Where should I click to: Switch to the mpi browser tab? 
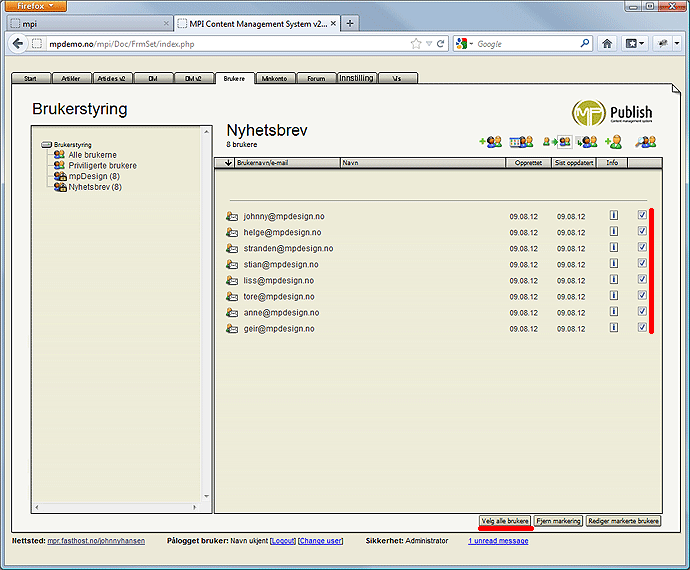pyautogui.click(x=89, y=24)
